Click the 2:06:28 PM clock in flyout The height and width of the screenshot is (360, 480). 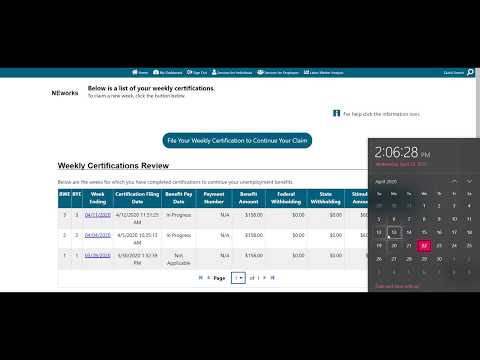pos(402,153)
